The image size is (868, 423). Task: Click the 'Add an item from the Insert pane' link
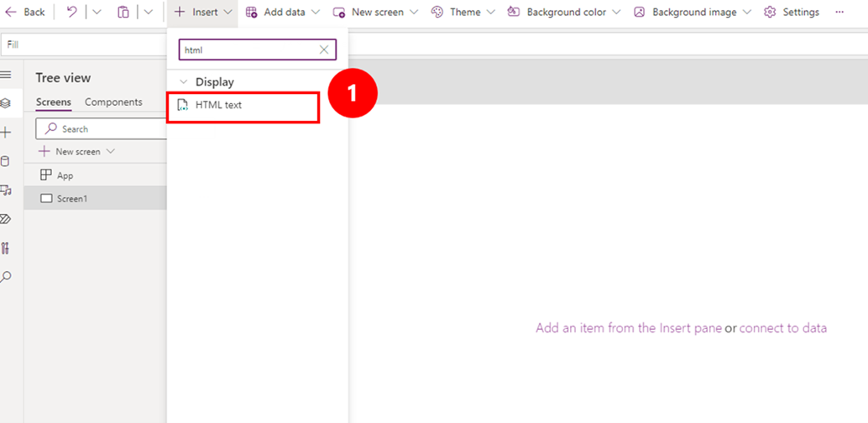[628, 328]
